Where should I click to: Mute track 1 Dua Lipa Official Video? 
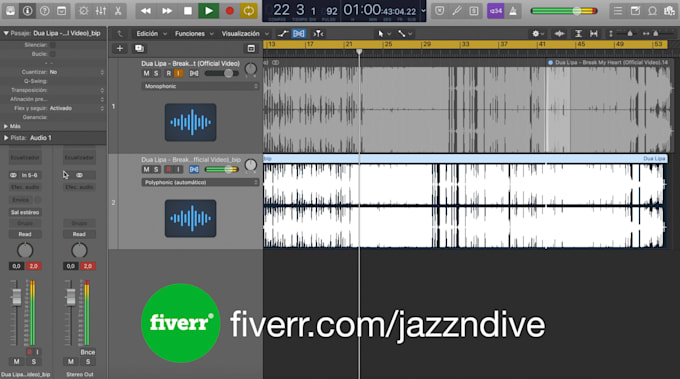pyautogui.click(x=146, y=73)
